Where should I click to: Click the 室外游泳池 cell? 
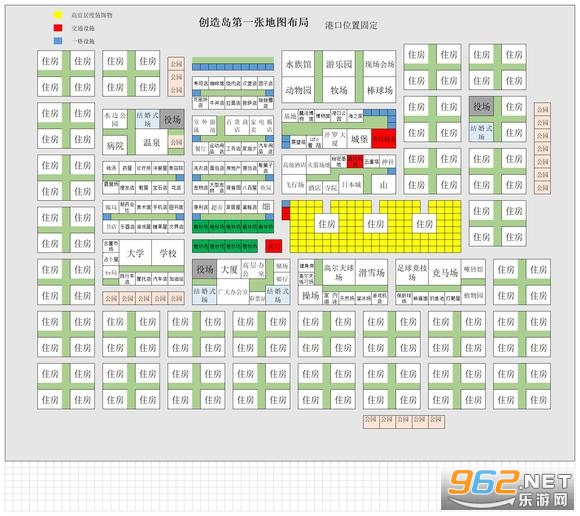[x=205, y=126]
